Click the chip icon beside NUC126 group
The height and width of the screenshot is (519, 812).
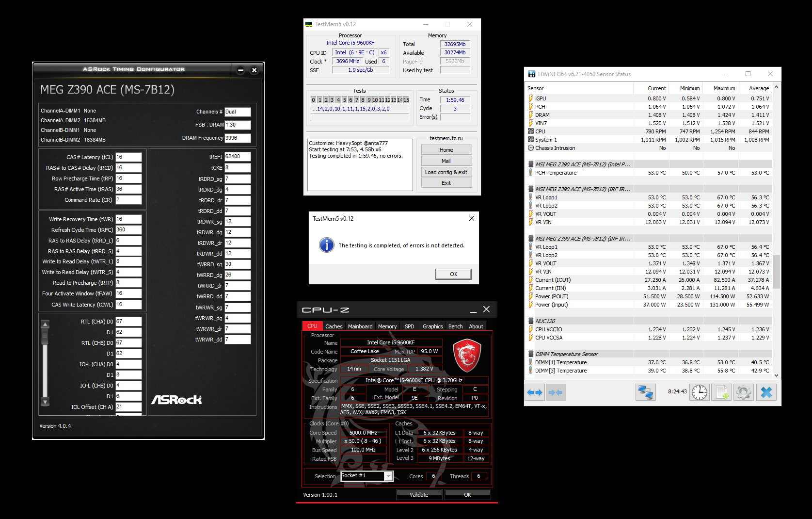click(x=531, y=321)
